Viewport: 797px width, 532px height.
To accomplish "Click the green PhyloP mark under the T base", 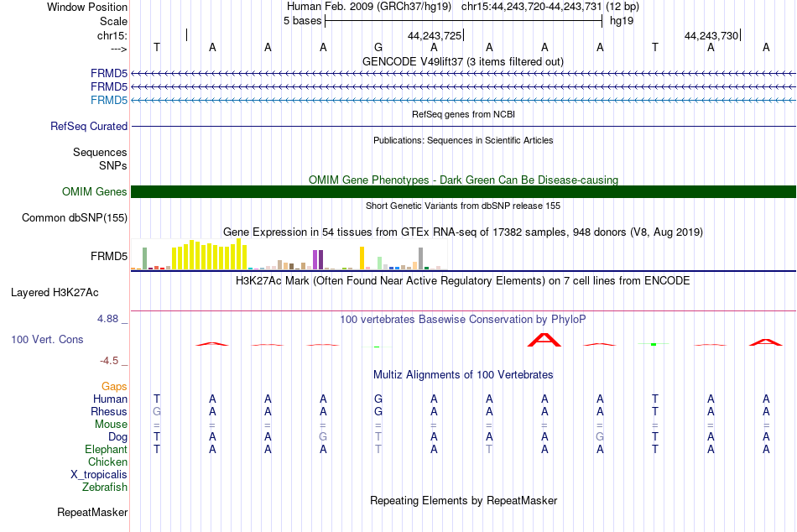I will (654, 344).
